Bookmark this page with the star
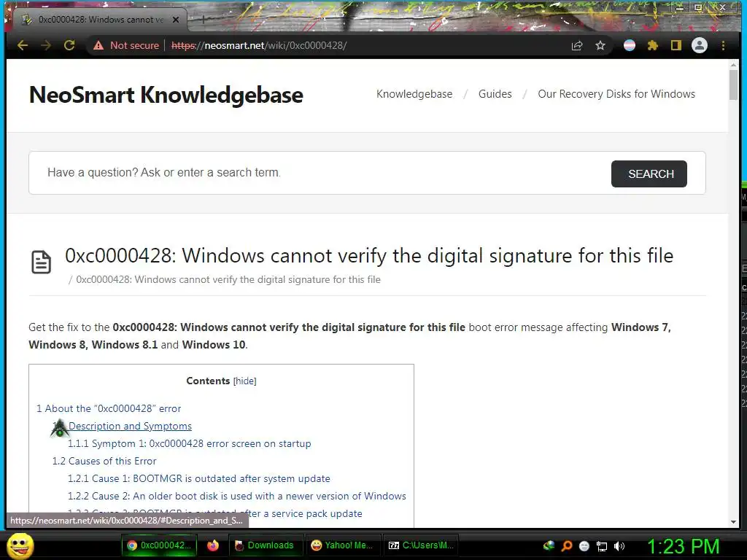747x560 pixels. click(600, 45)
